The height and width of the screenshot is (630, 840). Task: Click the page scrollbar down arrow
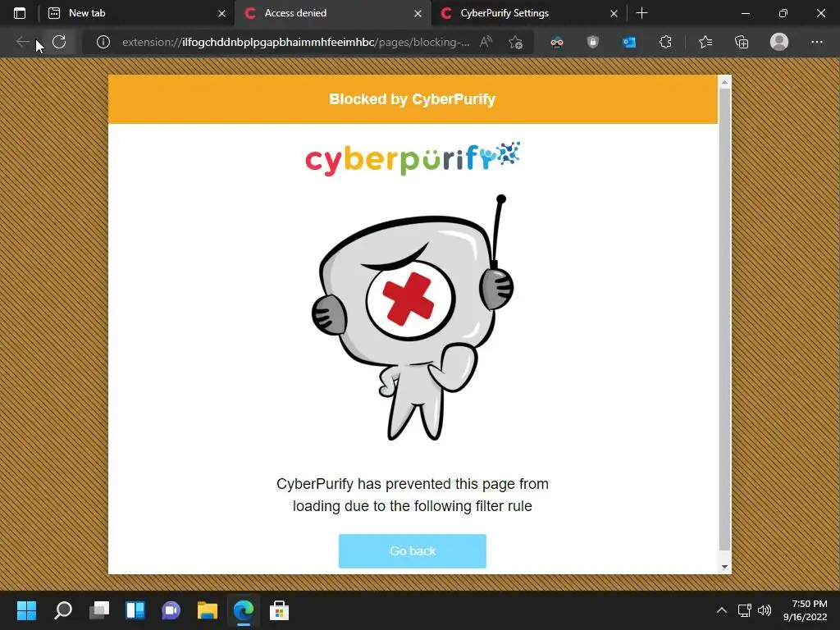724,567
